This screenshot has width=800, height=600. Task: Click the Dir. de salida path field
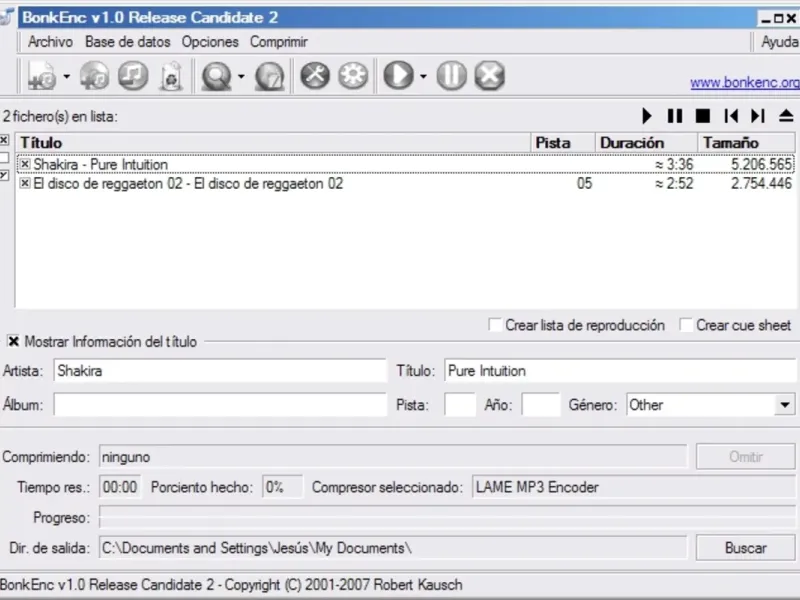pos(393,548)
